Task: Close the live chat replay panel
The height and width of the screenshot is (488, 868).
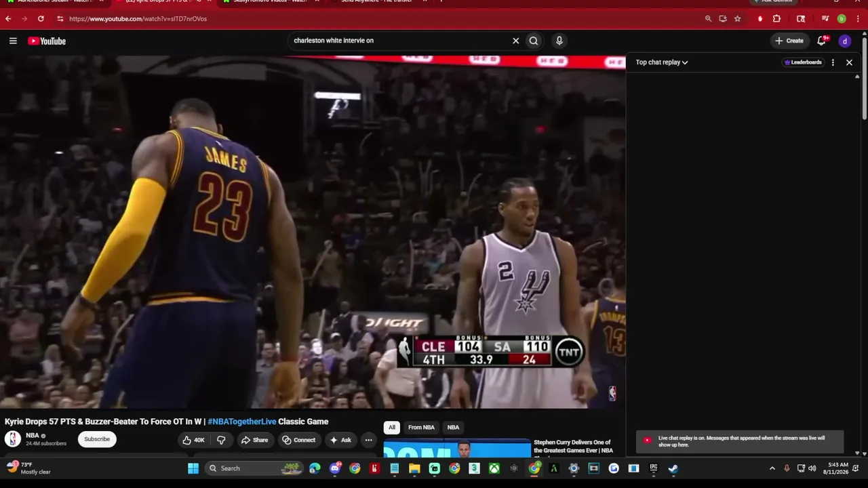Action: tap(849, 62)
